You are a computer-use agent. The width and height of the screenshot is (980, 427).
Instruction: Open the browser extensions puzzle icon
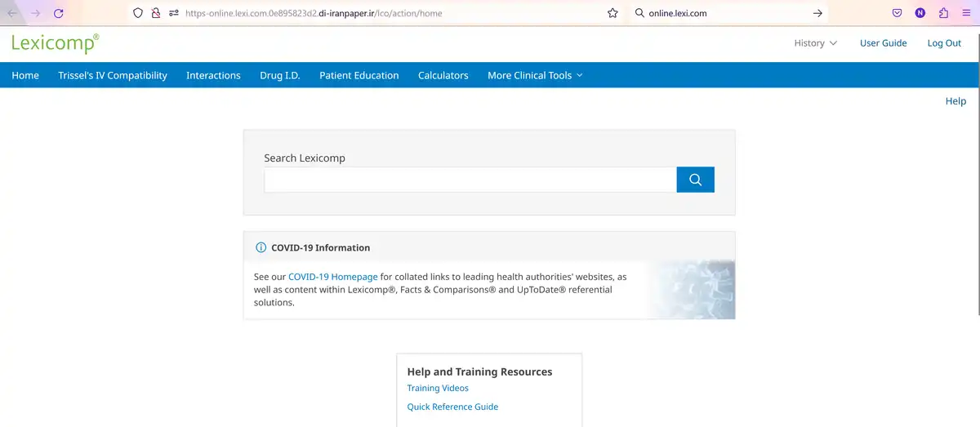(x=943, y=13)
